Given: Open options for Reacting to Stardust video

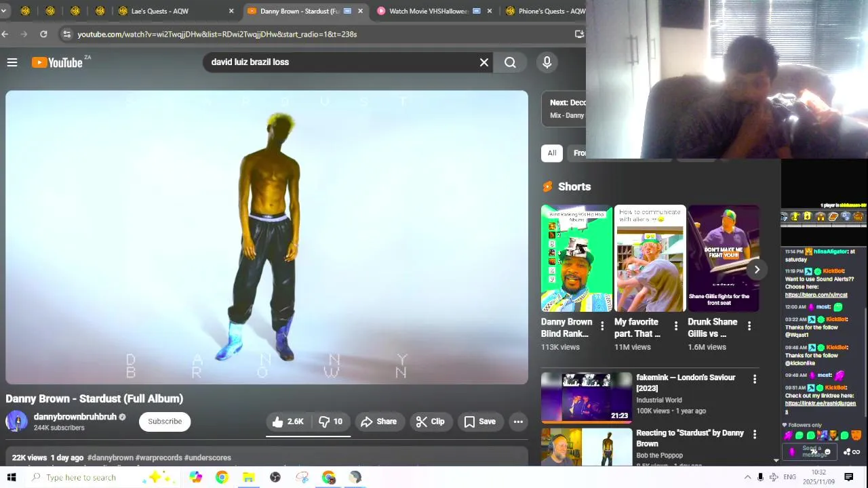Looking at the screenshot, I should [755, 434].
